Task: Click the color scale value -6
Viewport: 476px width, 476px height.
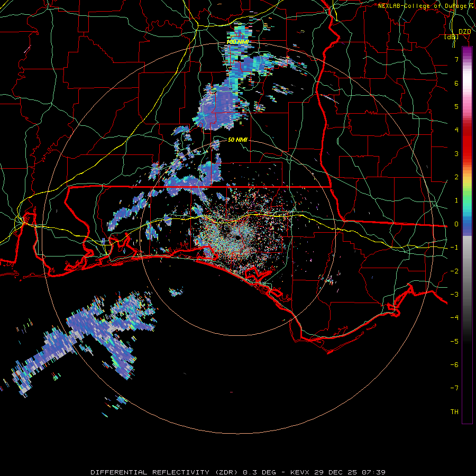Action: (454, 365)
